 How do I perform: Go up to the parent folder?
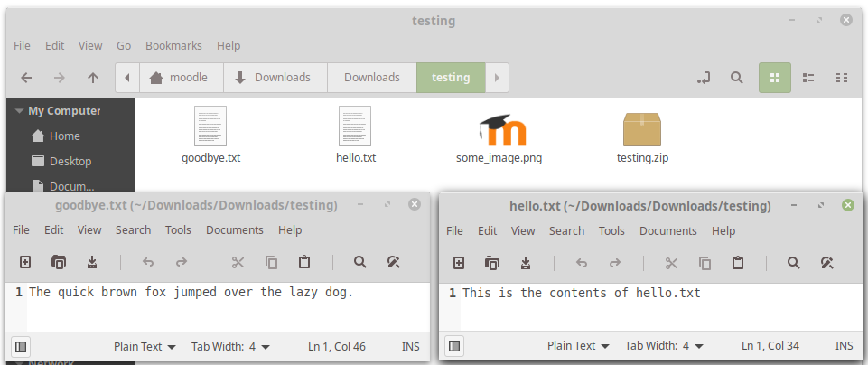pos(93,78)
